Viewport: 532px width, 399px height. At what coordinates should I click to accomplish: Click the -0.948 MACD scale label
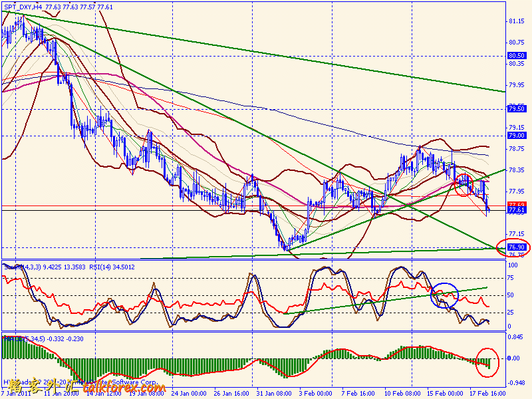tap(515, 383)
